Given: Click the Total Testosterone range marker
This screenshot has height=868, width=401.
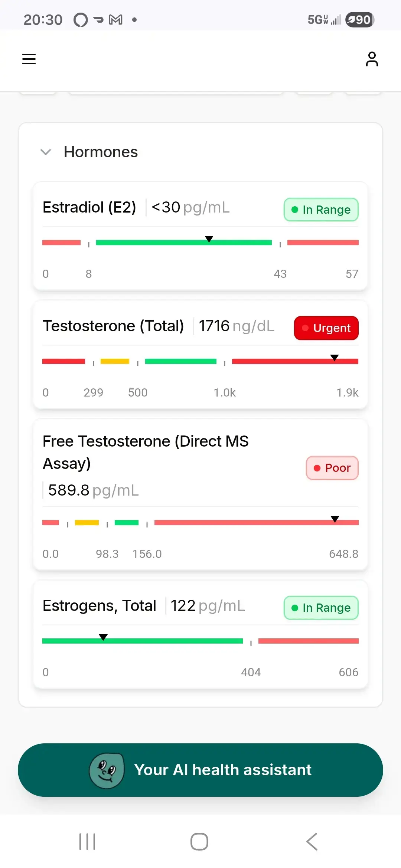Looking at the screenshot, I should click(335, 358).
